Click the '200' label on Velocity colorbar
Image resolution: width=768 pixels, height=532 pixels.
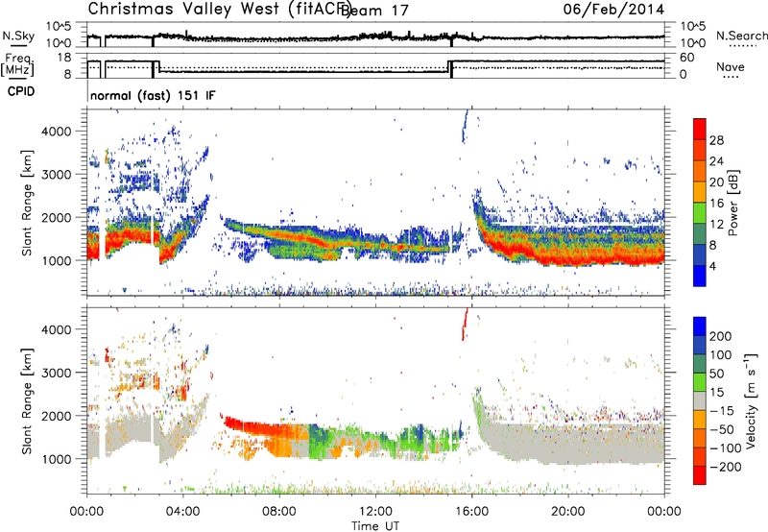point(721,336)
